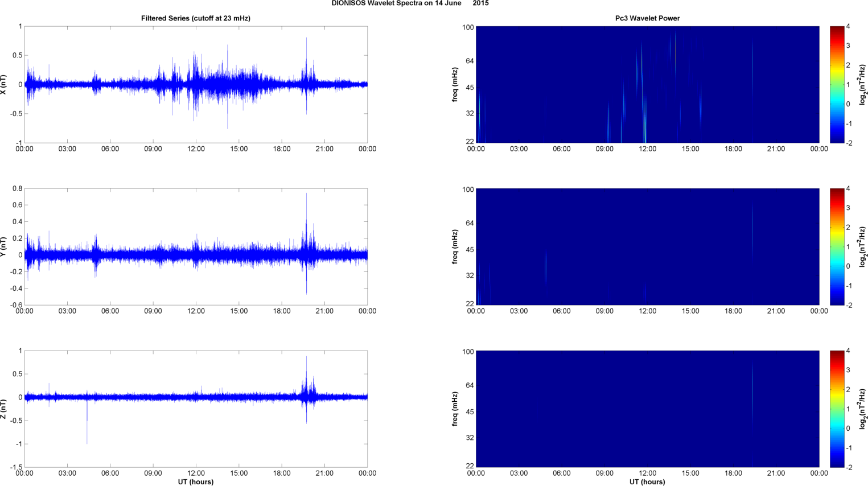Click the Y component Pc3 wavelet spectrogram

click(647, 247)
